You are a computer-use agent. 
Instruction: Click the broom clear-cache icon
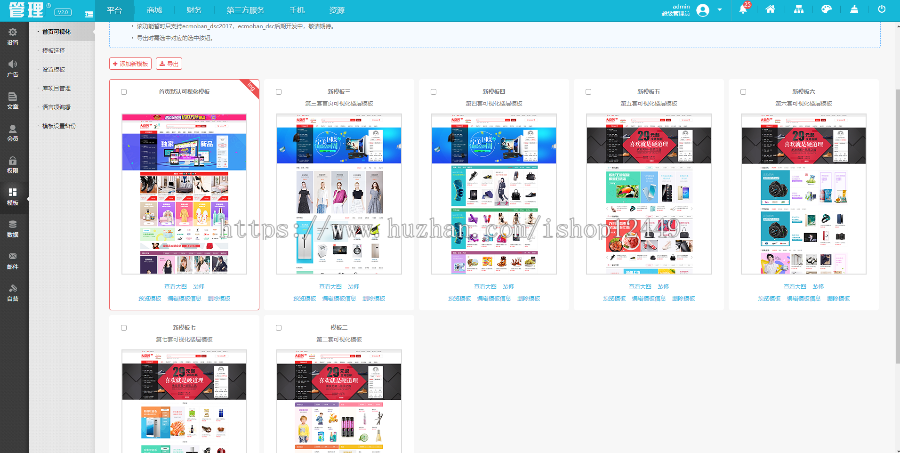(854, 9)
